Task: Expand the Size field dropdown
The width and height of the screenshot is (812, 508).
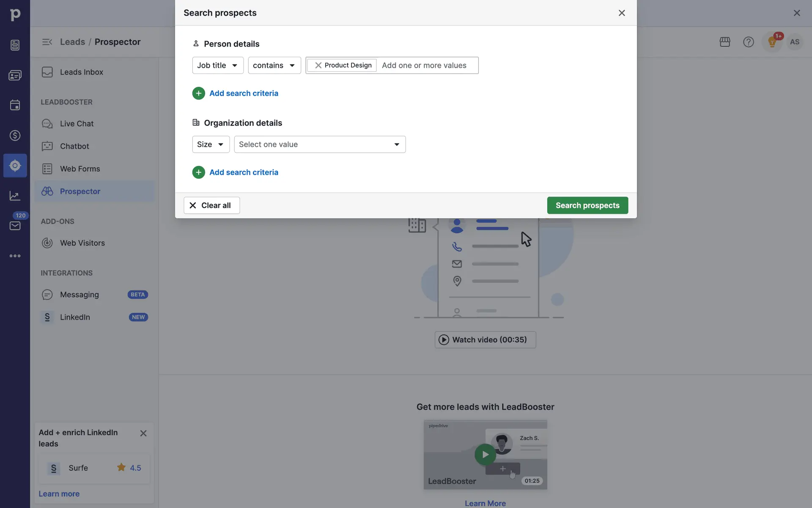Action: [x=211, y=144]
